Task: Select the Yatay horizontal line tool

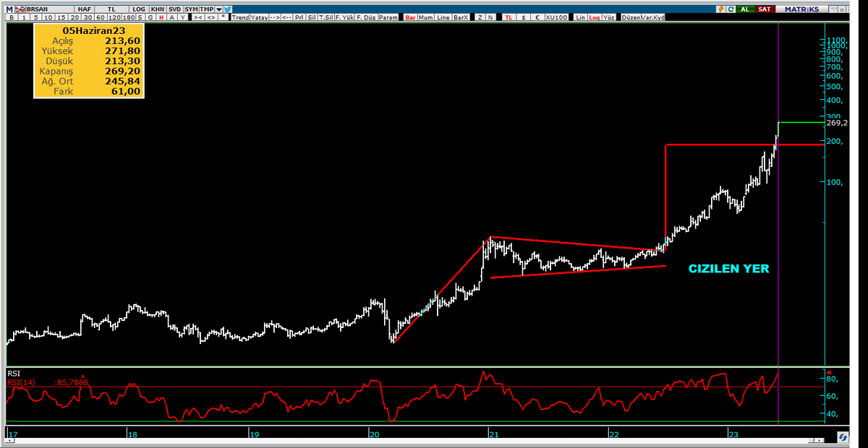Action: (x=259, y=17)
